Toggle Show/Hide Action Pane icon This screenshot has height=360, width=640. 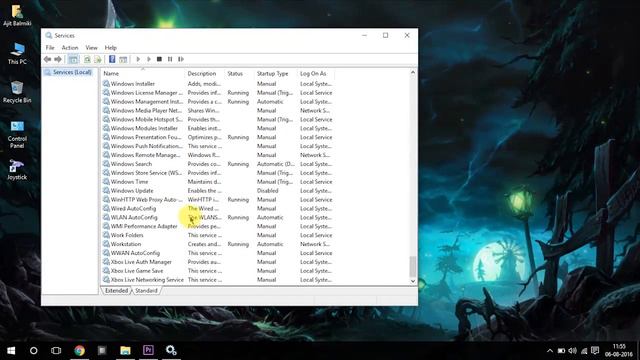[123, 59]
